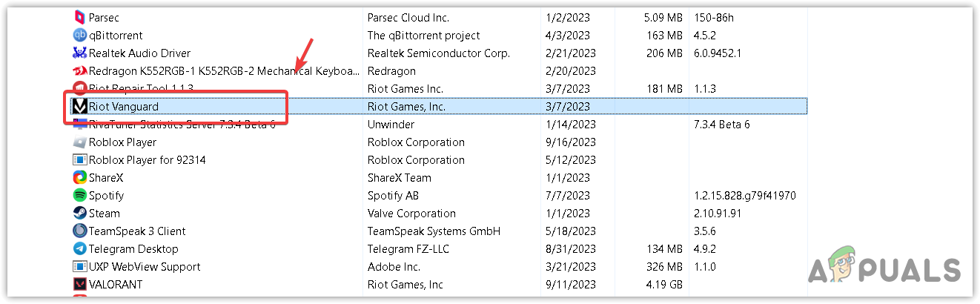The width and height of the screenshot is (980, 304).
Task: Click the ShareX app icon
Action: (x=79, y=177)
